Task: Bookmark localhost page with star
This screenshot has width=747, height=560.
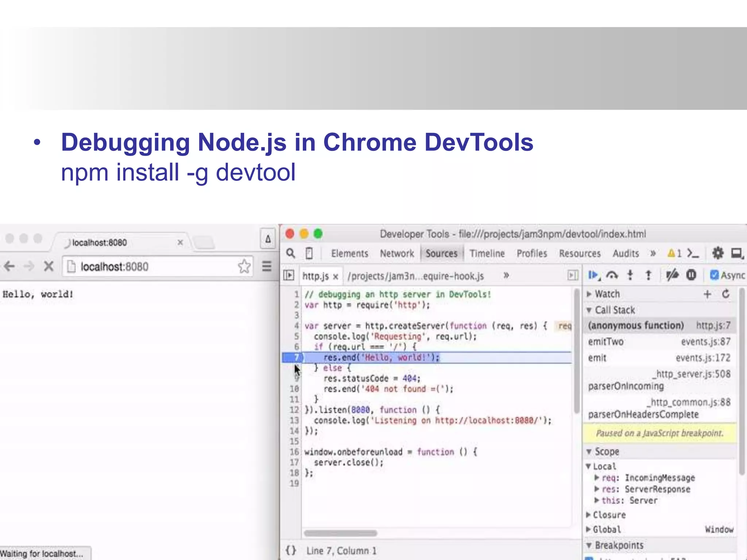Action: point(244,267)
